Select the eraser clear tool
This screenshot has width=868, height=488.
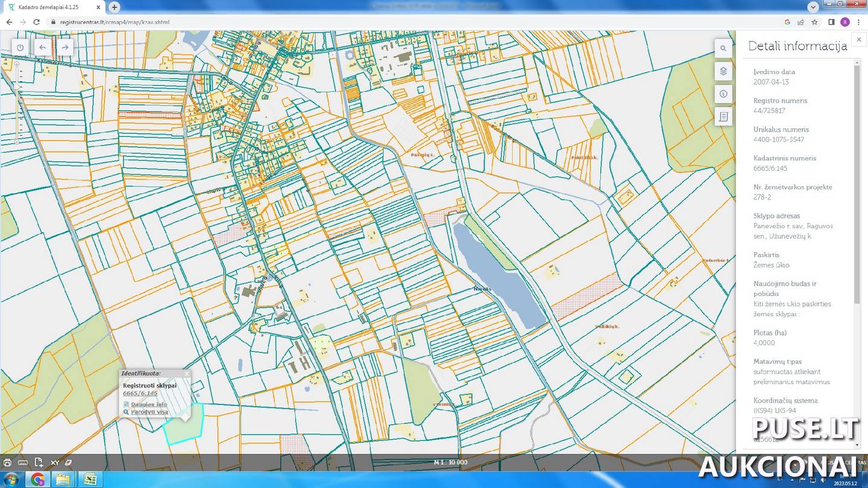[68, 463]
